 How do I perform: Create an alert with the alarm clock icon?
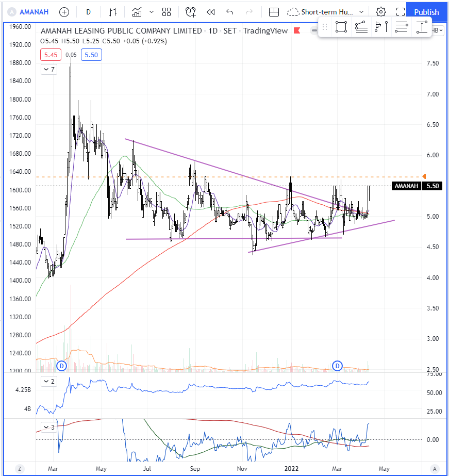191,12
